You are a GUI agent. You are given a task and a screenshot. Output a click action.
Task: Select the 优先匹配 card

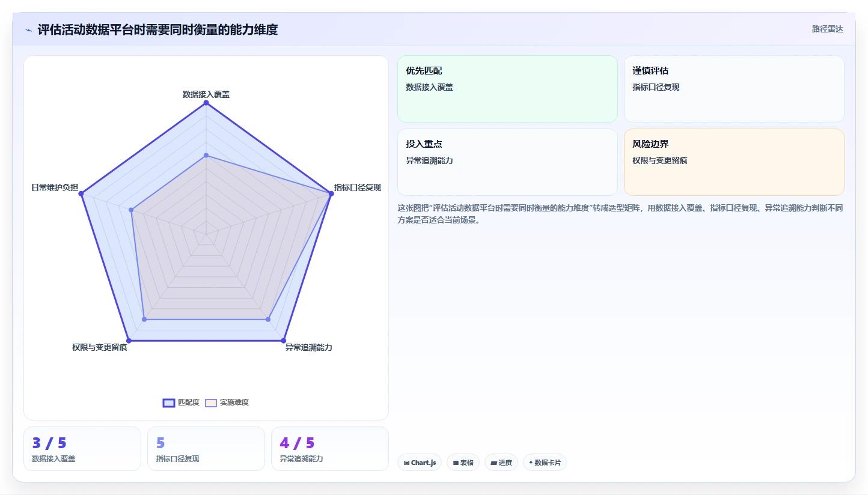507,89
